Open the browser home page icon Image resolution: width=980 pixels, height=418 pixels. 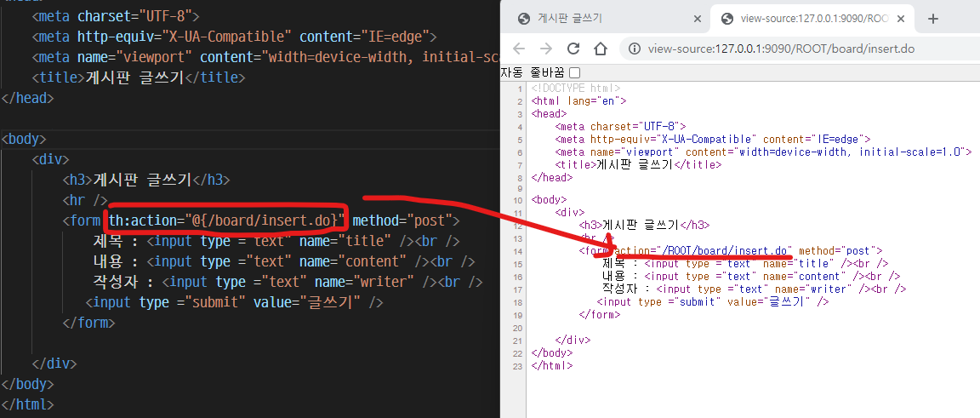click(x=601, y=49)
